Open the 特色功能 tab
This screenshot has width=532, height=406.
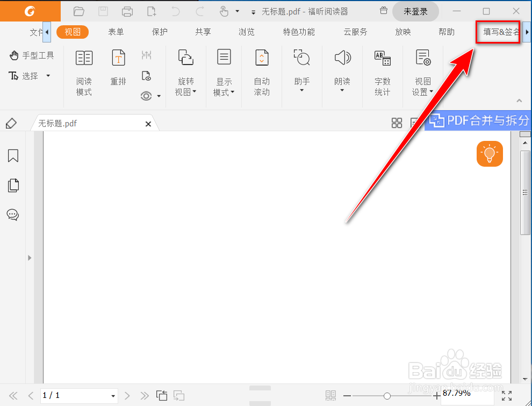point(299,32)
